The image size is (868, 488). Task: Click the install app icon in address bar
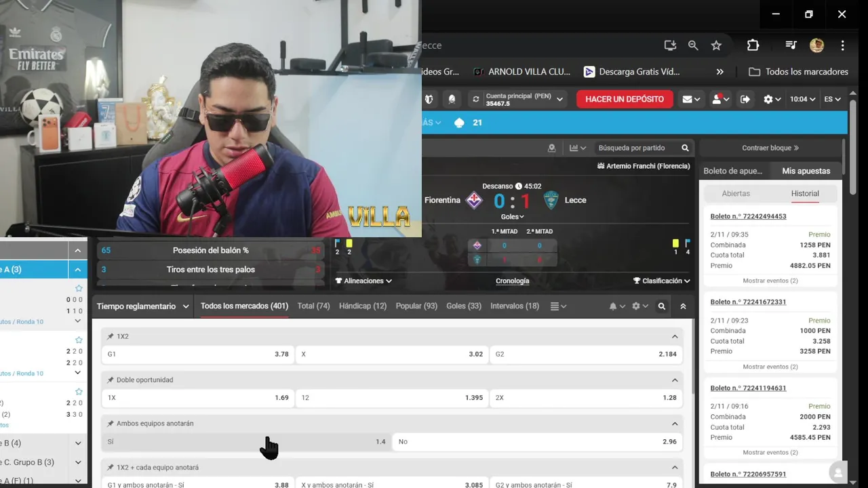click(x=670, y=45)
